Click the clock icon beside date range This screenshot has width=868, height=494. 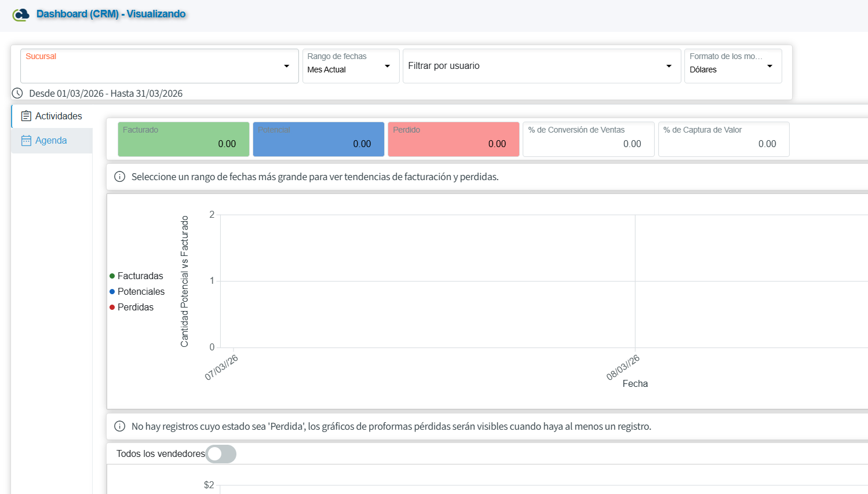click(17, 93)
